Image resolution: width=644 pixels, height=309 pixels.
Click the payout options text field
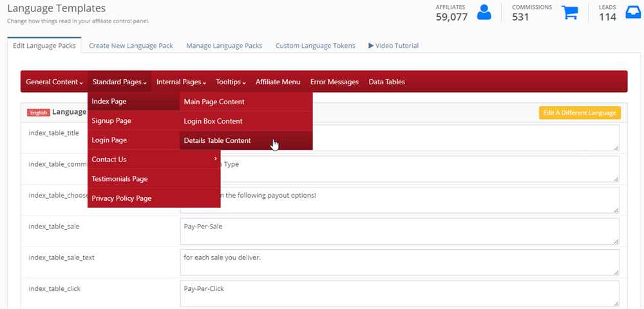[x=399, y=200]
